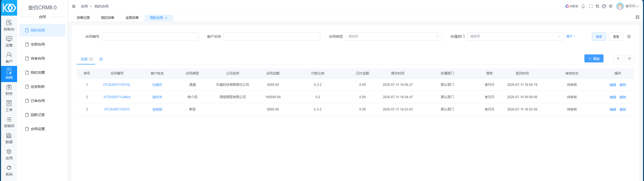Expand more filters with 展开
644x181 pixels.
point(571,37)
